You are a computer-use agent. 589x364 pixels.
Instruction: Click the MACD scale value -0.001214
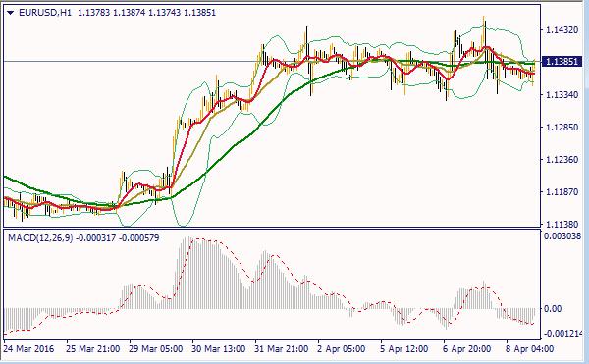pos(562,334)
